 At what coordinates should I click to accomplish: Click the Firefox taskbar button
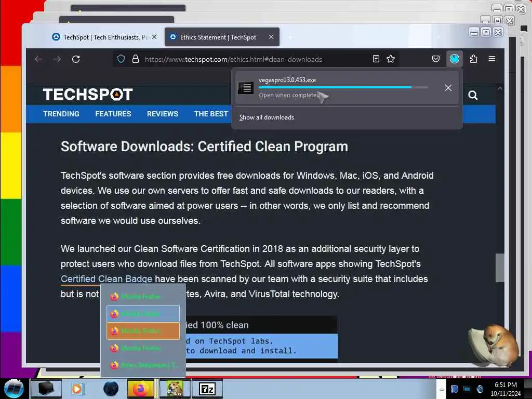(x=141, y=389)
